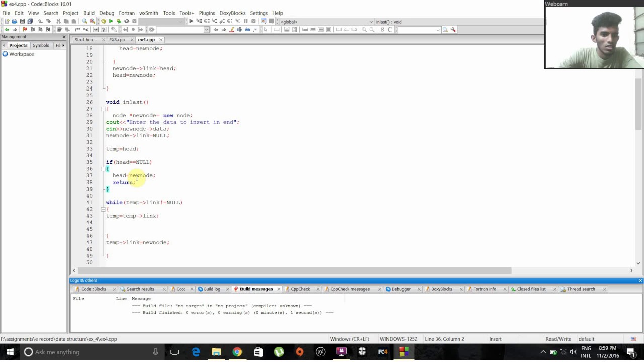Click the Read/Write status bar entry

click(558, 339)
